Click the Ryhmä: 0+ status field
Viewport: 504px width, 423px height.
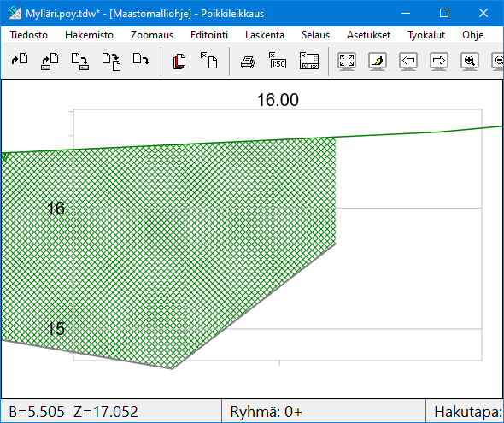(324, 411)
